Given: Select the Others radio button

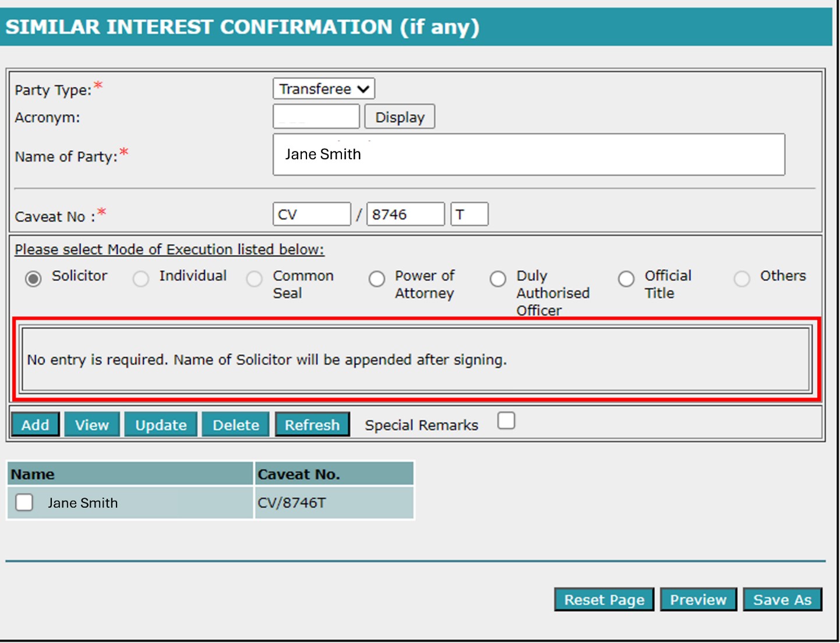Looking at the screenshot, I should 742,279.
